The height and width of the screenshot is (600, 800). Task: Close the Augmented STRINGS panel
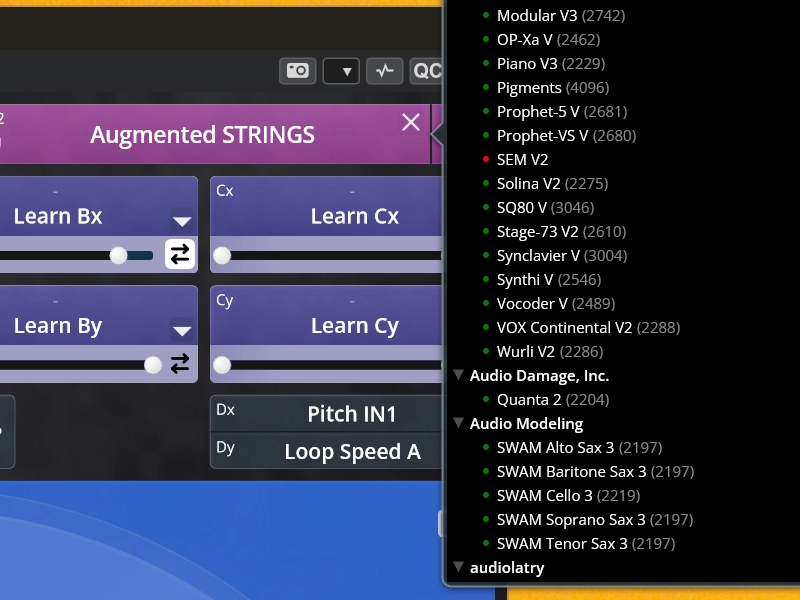411,122
